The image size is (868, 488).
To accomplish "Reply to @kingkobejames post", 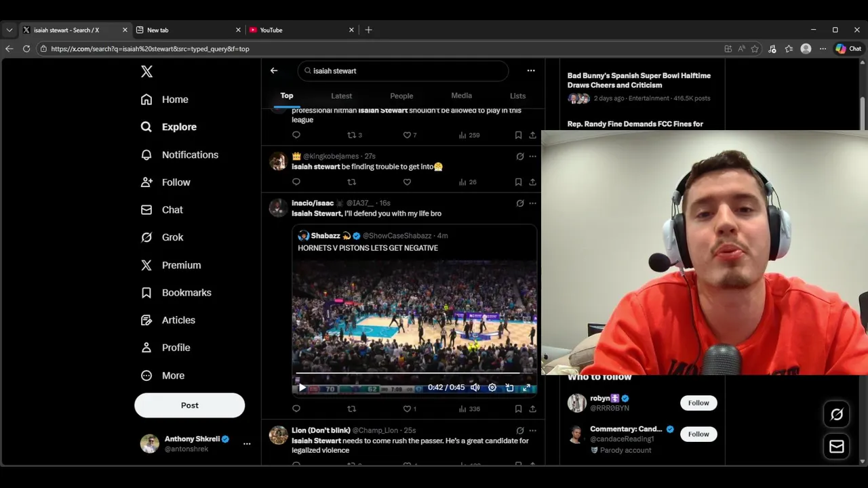I will coord(296,182).
